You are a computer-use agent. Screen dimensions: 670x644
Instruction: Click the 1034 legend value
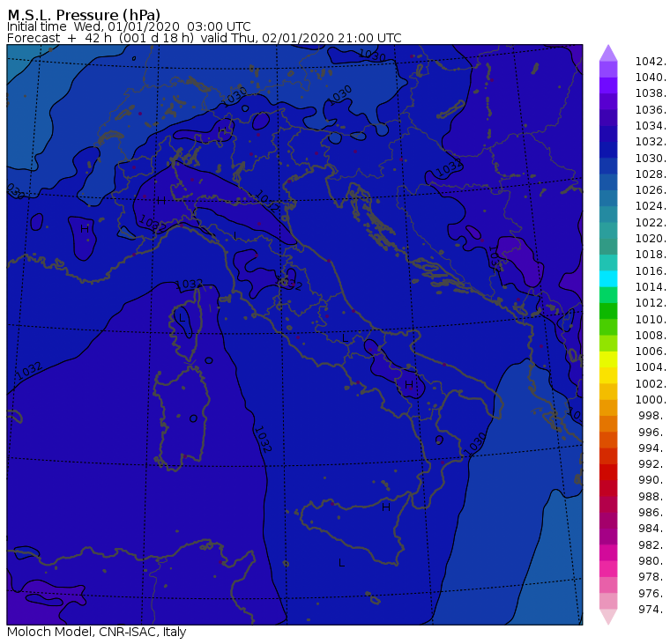point(651,126)
